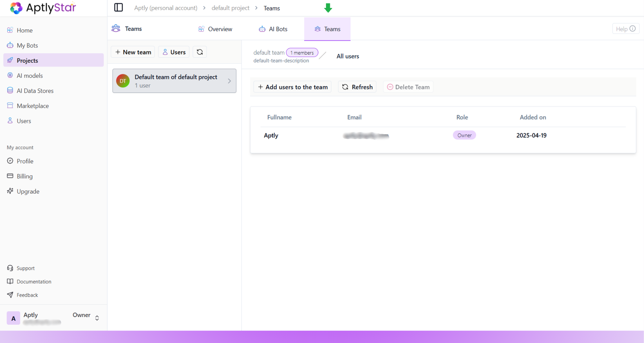Click Delete Team button
Image resolution: width=644 pixels, height=343 pixels.
[408, 87]
